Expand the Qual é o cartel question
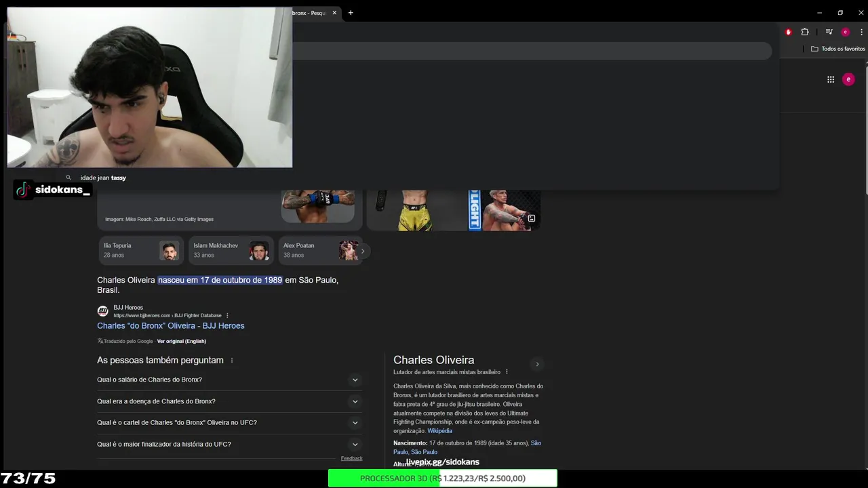 click(229, 423)
